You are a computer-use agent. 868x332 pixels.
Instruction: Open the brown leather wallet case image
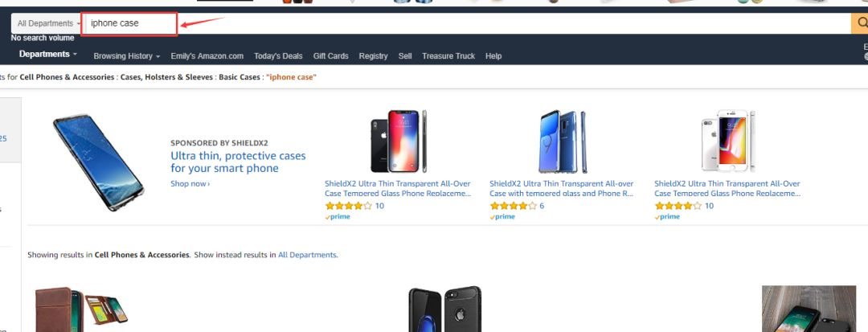point(81,309)
